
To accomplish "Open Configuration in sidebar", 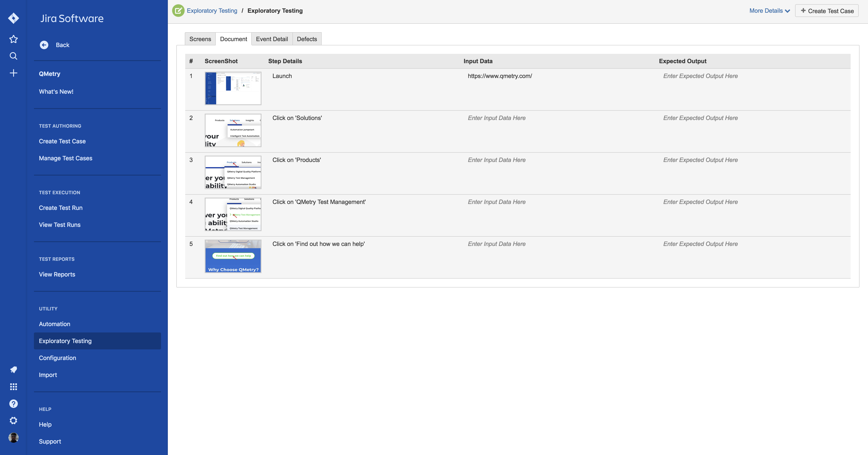I will [58, 358].
